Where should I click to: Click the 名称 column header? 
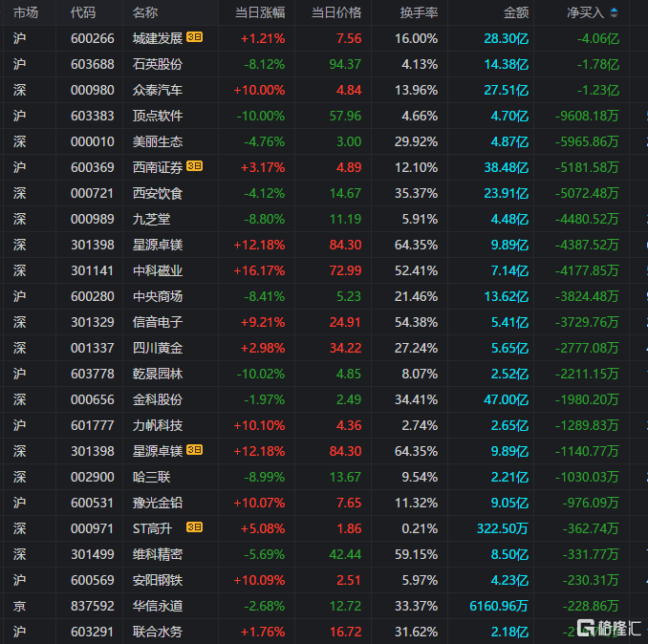(x=145, y=12)
